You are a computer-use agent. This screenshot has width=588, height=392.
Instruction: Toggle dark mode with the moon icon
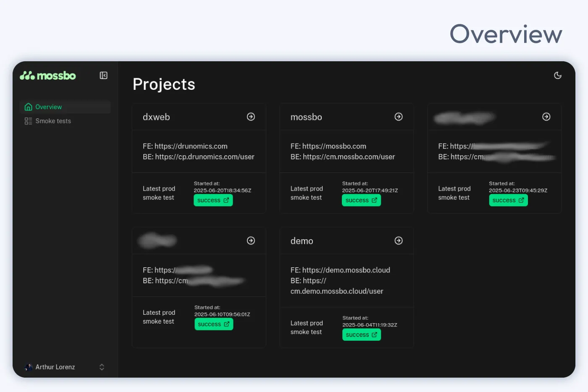click(558, 75)
